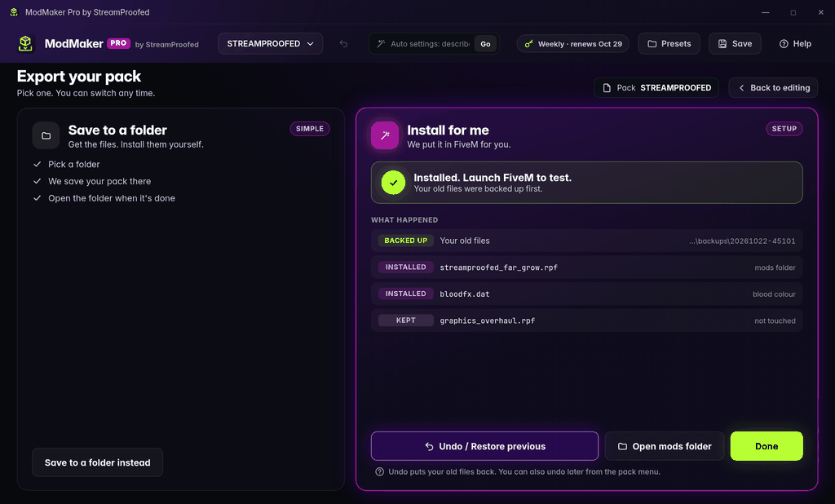This screenshot has height=504, width=835.
Task: Click the question mark icon beside Undo hint
Action: coord(380,471)
